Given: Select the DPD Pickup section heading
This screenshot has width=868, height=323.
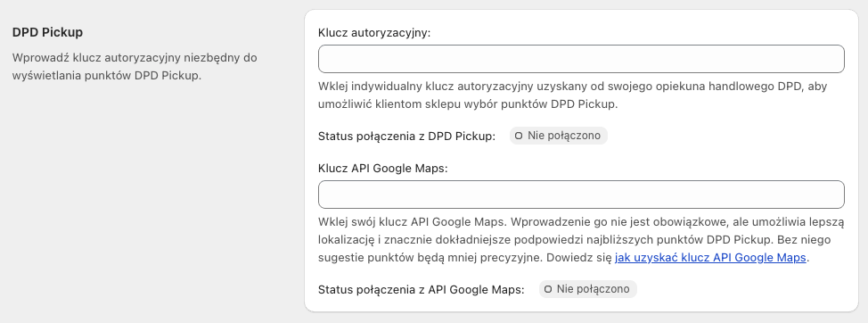Looking at the screenshot, I should point(47,32).
